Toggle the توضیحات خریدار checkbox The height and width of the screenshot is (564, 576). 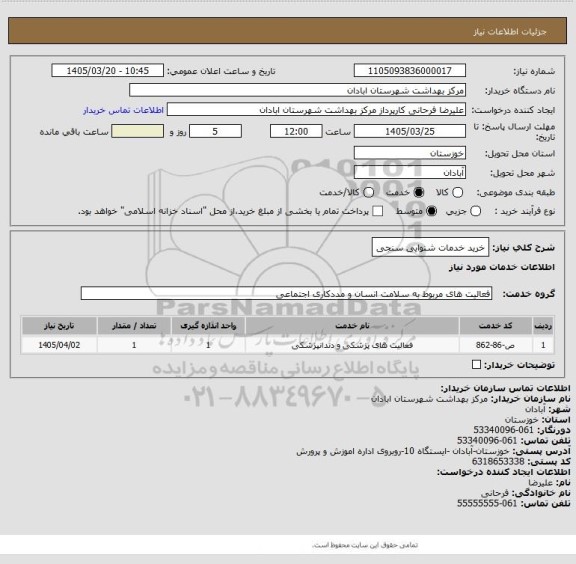click(x=476, y=364)
